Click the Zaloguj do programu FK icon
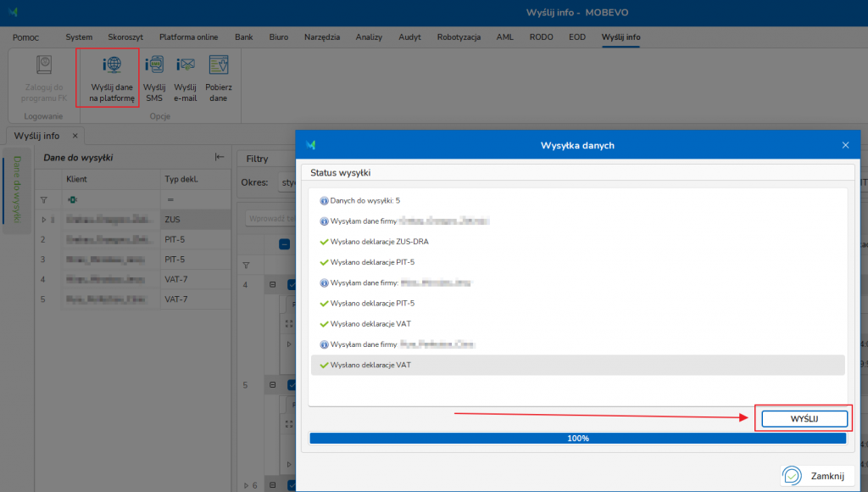868x492 pixels. tap(44, 64)
